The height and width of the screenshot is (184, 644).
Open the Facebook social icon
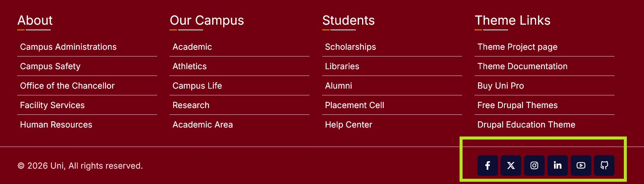click(x=488, y=165)
